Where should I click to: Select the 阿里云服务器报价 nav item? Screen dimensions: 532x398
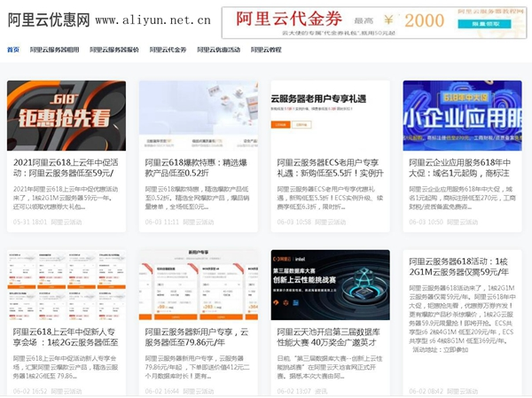(113, 50)
